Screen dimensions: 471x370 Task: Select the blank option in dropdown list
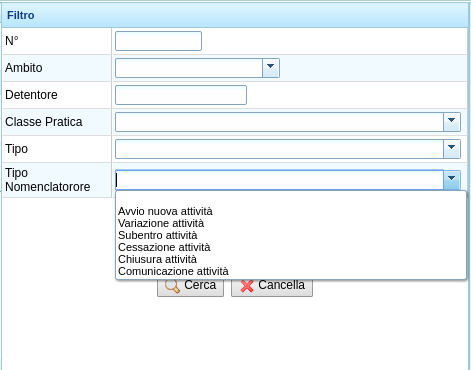pos(290,199)
